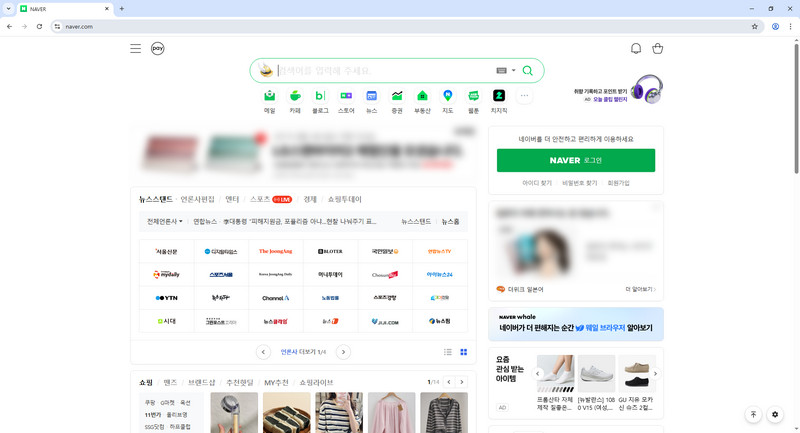Screen dimensions: 800x433
Task: Go to next shopping page arrow
Action: coord(462,382)
